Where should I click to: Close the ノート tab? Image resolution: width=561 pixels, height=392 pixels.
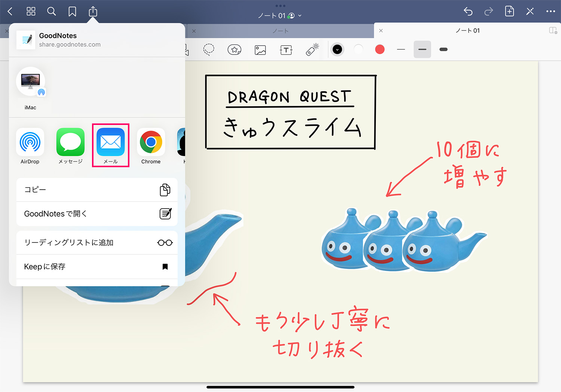[194, 31]
